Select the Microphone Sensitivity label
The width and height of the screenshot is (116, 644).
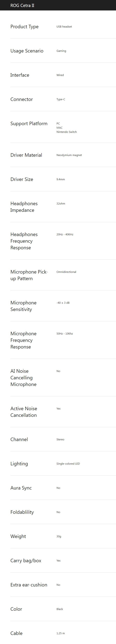(23, 306)
